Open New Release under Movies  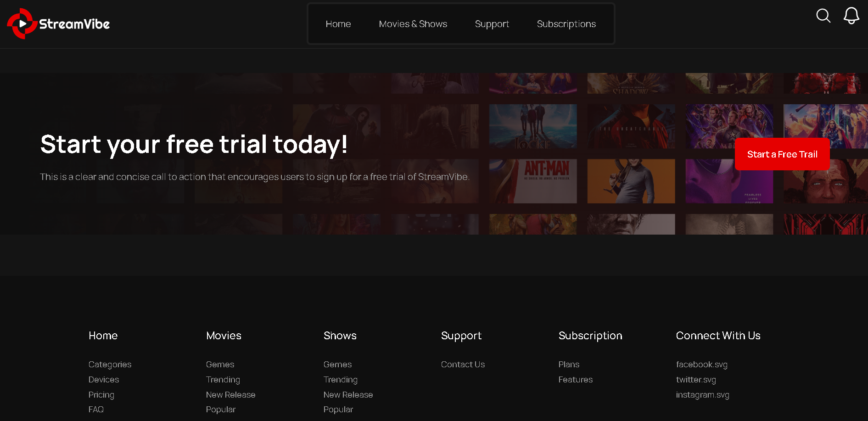click(231, 395)
